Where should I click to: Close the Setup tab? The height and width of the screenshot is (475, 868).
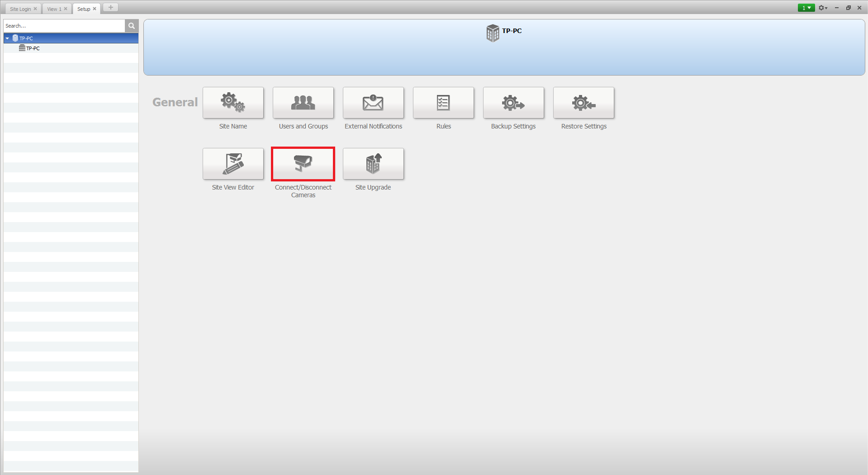click(x=95, y=9)
